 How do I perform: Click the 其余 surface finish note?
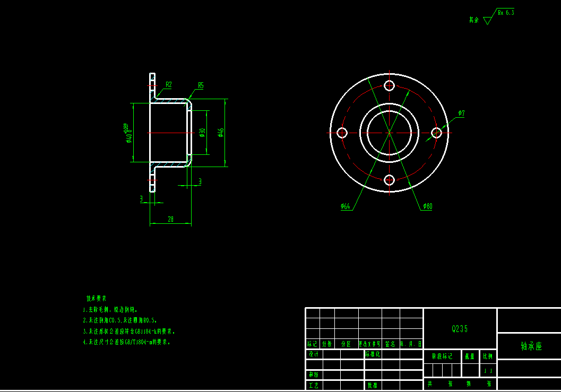pos(474,20)
